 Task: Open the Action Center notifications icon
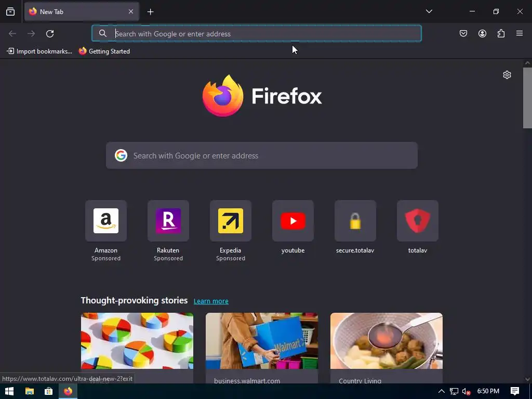[515, 391]
